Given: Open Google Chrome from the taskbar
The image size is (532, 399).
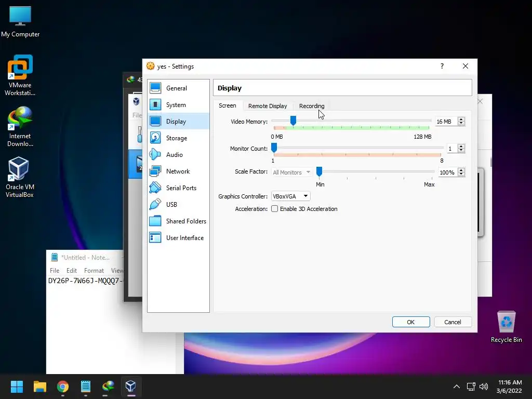Looking at the screenshot, I should coord(63,386).
